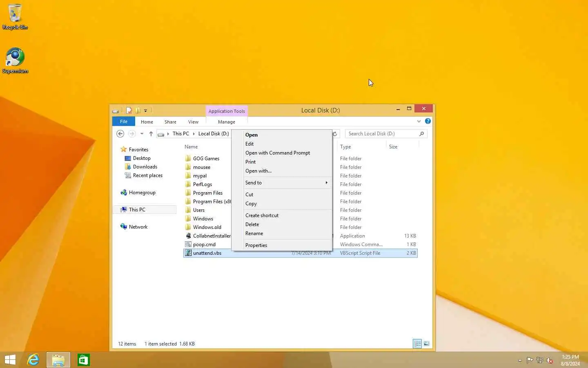
Task: Open Customize Quick Access Toolbar dropdown
Action: pyautogui.click(x=145, y=110)
